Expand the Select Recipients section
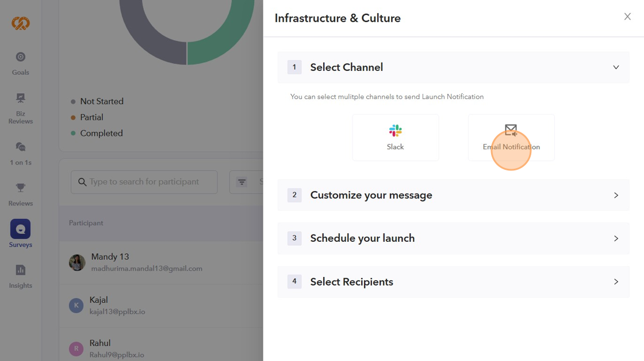The height and width of the screenshot is (361, 644). [616, 282]
